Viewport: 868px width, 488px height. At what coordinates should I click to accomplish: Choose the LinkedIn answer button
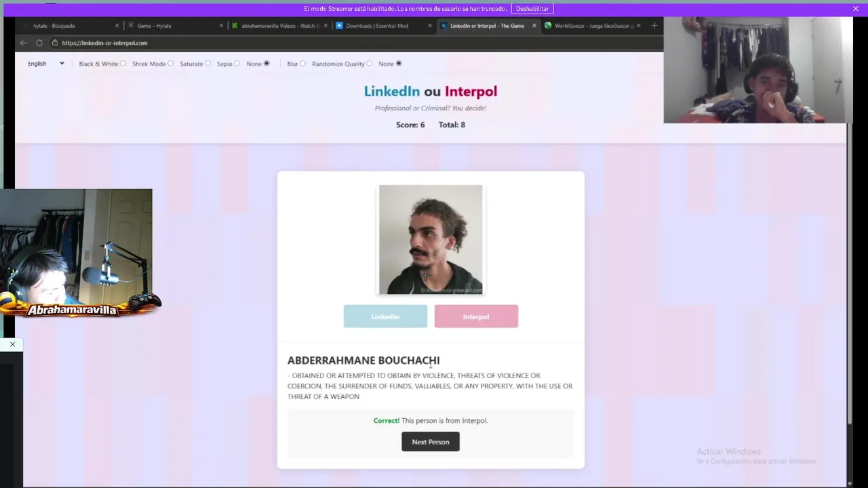[385, 317]
